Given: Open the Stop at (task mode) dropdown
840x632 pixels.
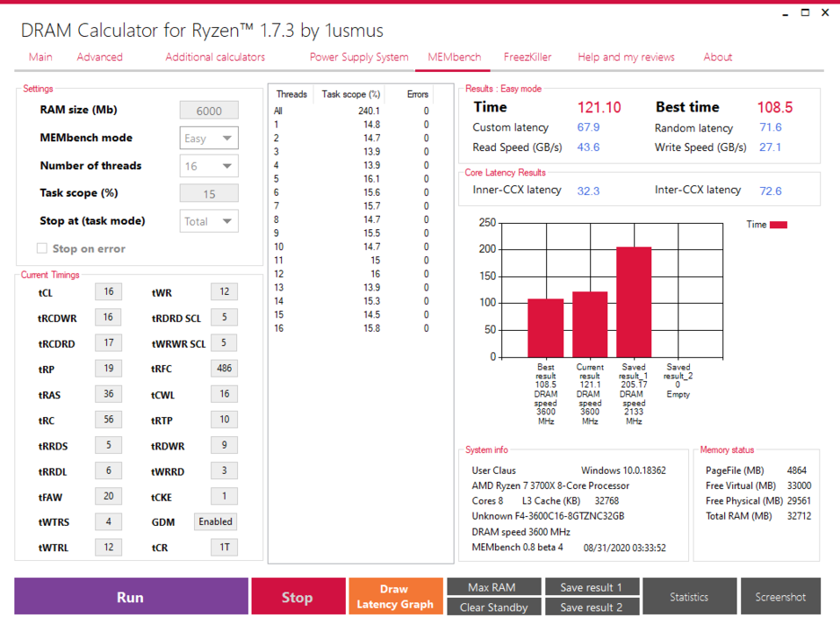Looking at the screenshot, I should [209, 221].
